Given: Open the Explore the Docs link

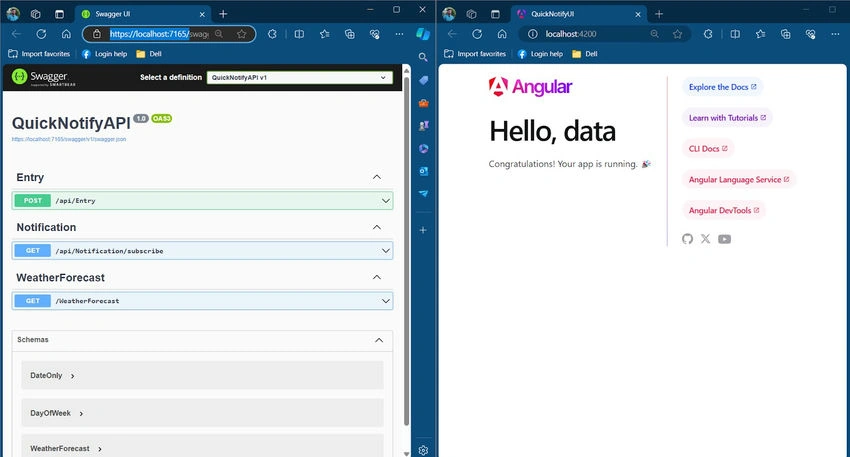Looking at the screenshot, I should pos(723,87).
